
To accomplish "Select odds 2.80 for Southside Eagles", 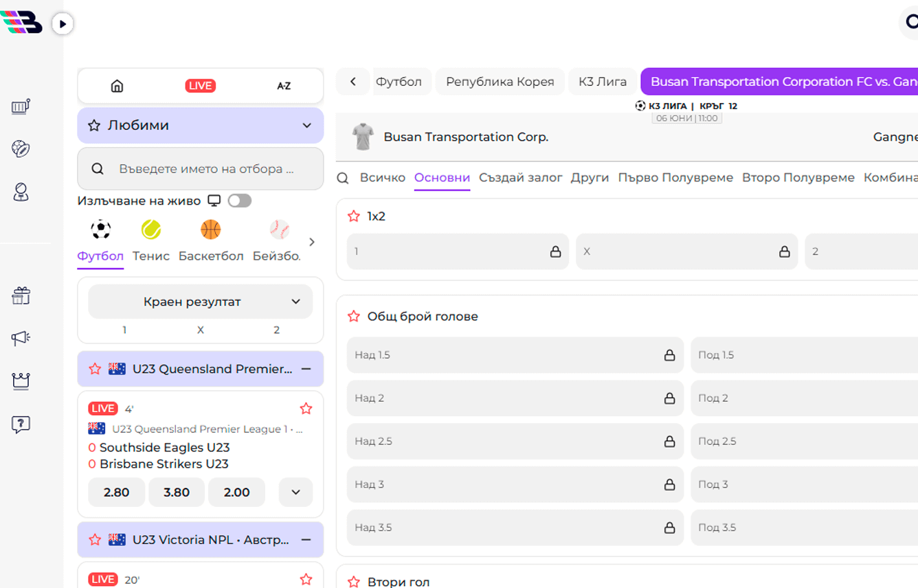I will tap(117, 493).
